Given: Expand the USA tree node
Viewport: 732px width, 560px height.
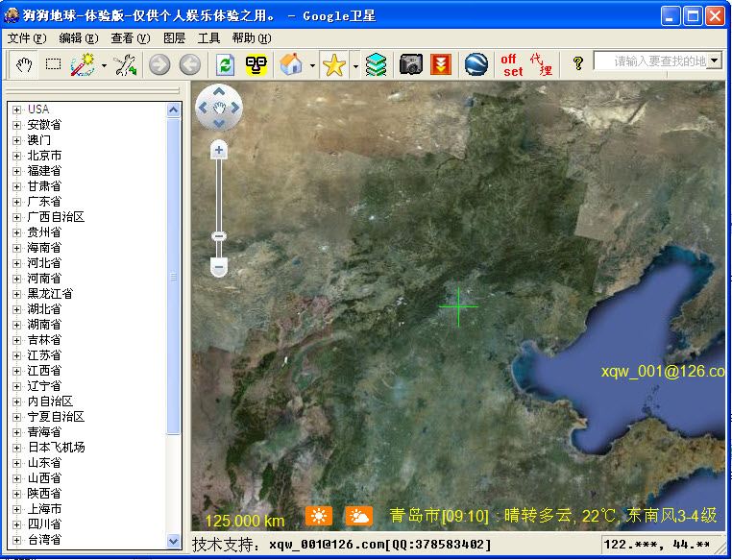Looking at the screenshot, I should coord(16,110).
